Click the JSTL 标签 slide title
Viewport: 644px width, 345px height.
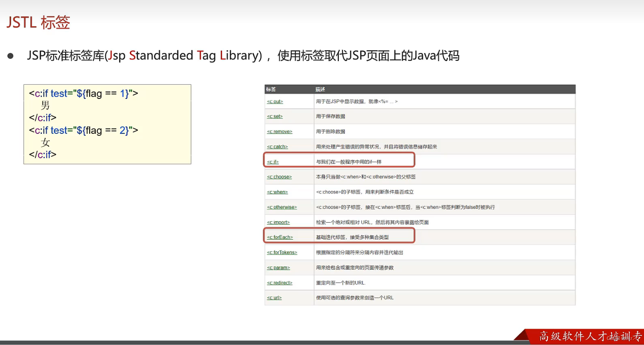coord(38,22)
